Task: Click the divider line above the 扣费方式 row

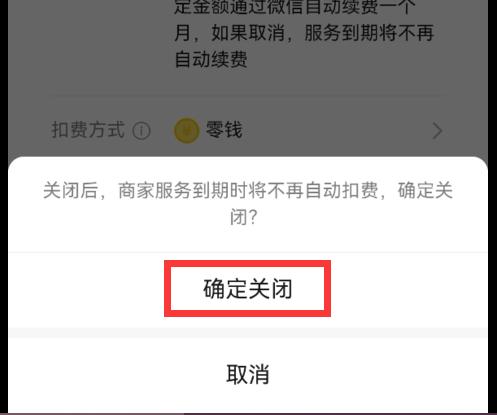Action: click(248, 96)
